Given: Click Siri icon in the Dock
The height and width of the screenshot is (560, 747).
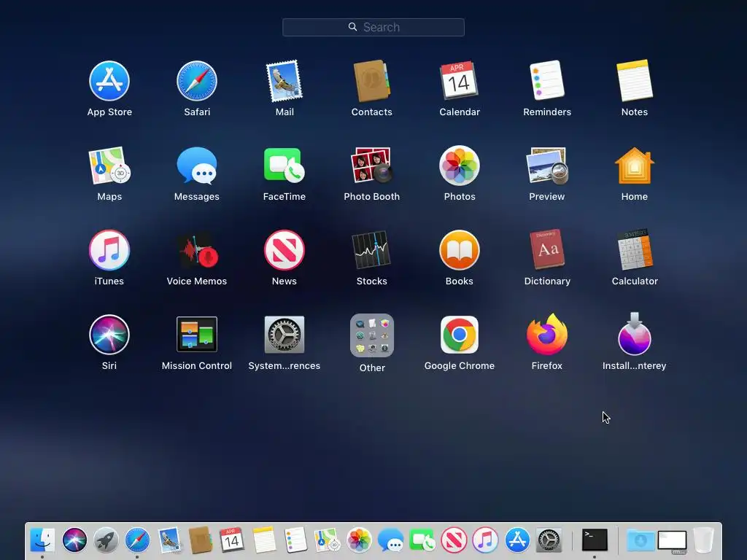Looking at the screenshot, I should 74,540.
